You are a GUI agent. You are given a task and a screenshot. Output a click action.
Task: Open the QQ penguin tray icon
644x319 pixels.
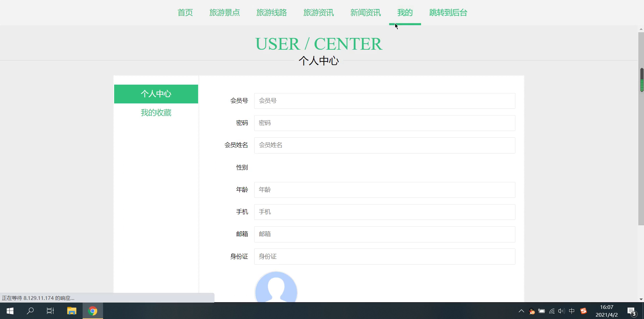pyautogui.click(x=532, y=311)
